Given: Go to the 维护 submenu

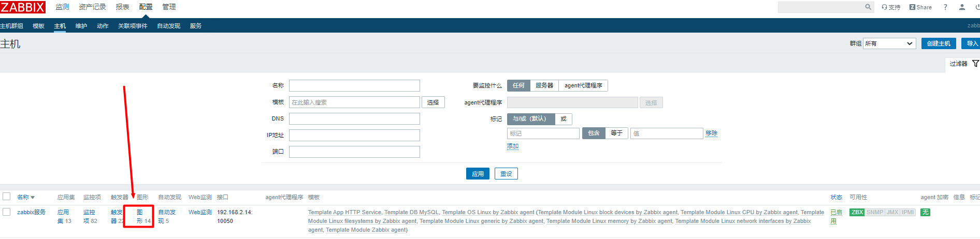Looking at the screenshot, I should tap(81, 26).
